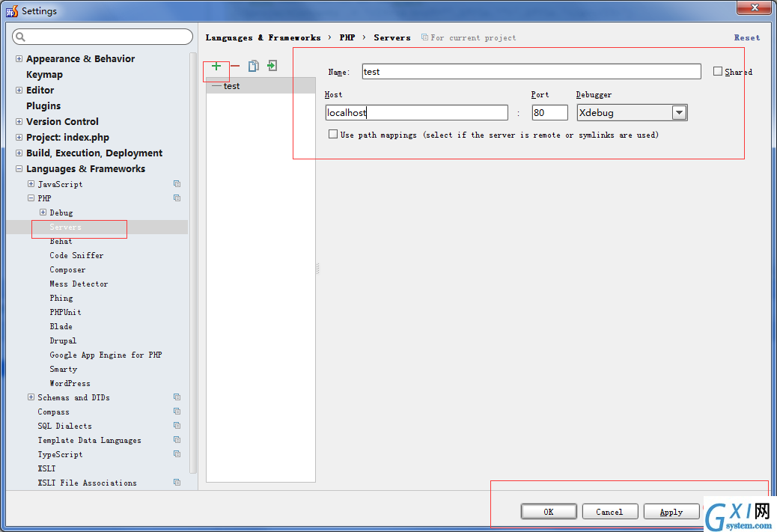The width and height of the screenshot is (777, 532).
Task: Expand the Debug node under PHP
Action: click(x=43, y=213)
